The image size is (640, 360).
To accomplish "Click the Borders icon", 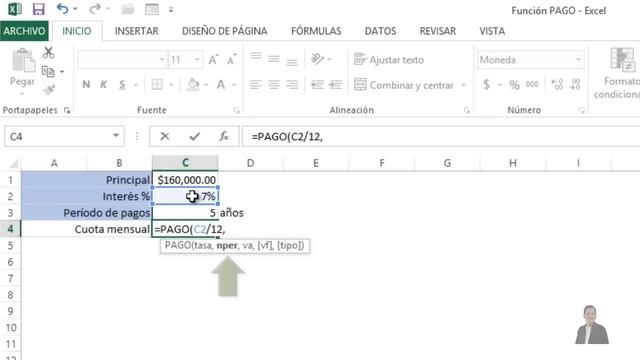I will pyautogui.click(x=157, y=84).
